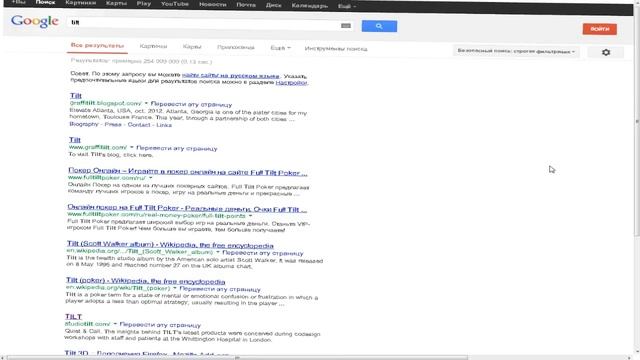Open the settings gear menu
This screenshot has width=640, height=360.
(x=606, y=52)
